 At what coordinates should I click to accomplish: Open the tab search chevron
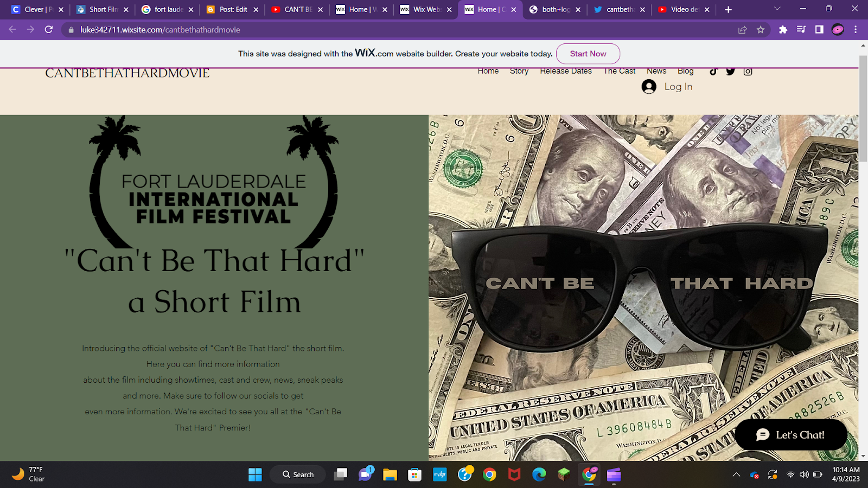coord(777,9)
